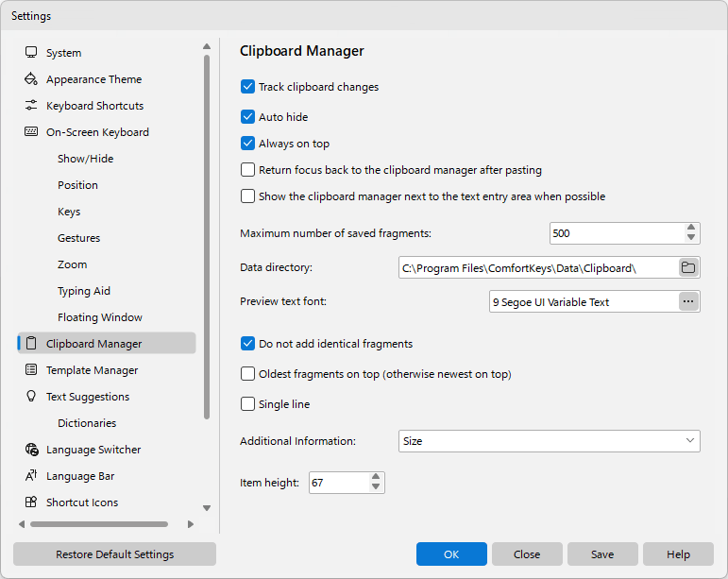728x579 pixels.
Task: Click sidebar scroll down arrow
Action: click(207, 507)
